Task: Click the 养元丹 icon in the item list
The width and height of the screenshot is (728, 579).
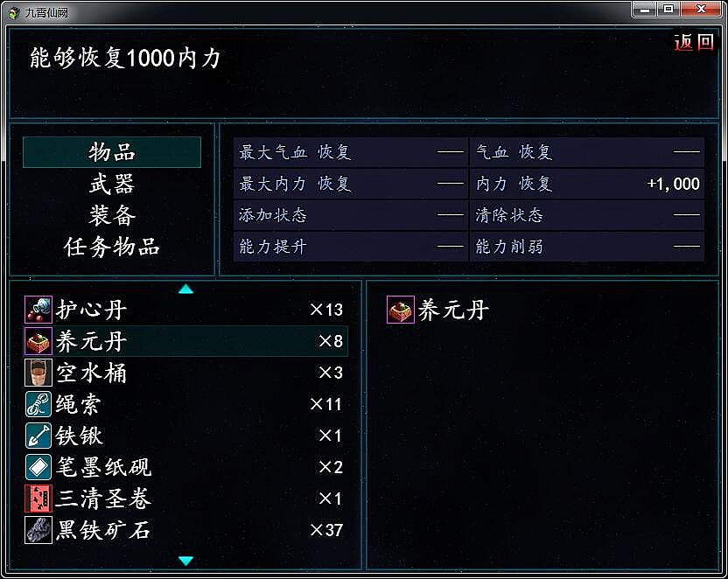Action: pyautogui.click(x=38, y=341)
